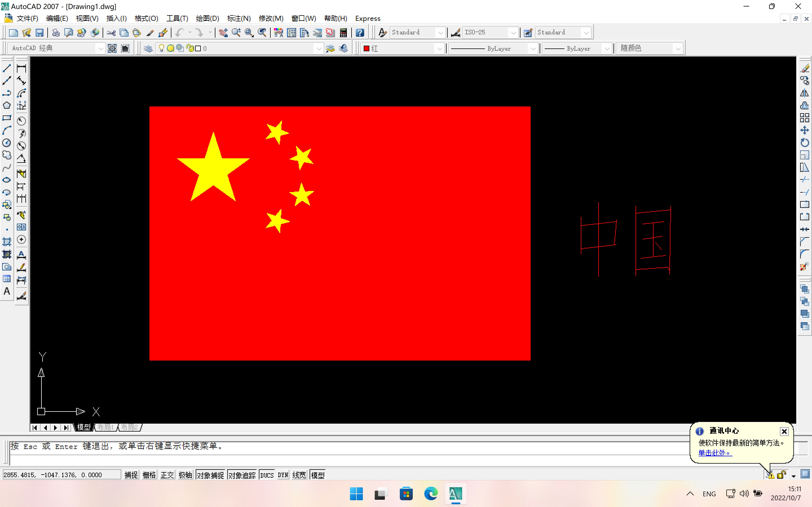Switch to the 布局1 layout tab
812x507 pixels.
[x=106, y=427]
